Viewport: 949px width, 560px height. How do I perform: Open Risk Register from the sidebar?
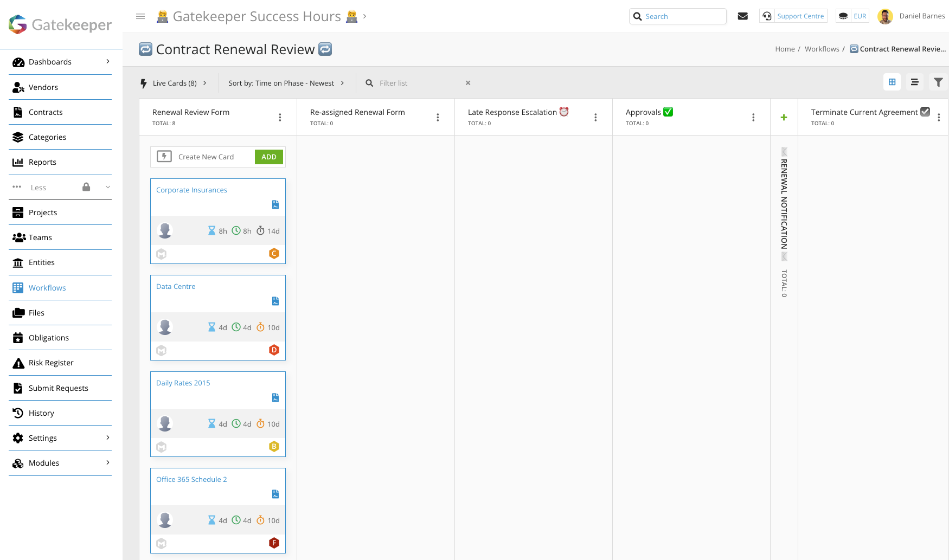tap(51, 363)
